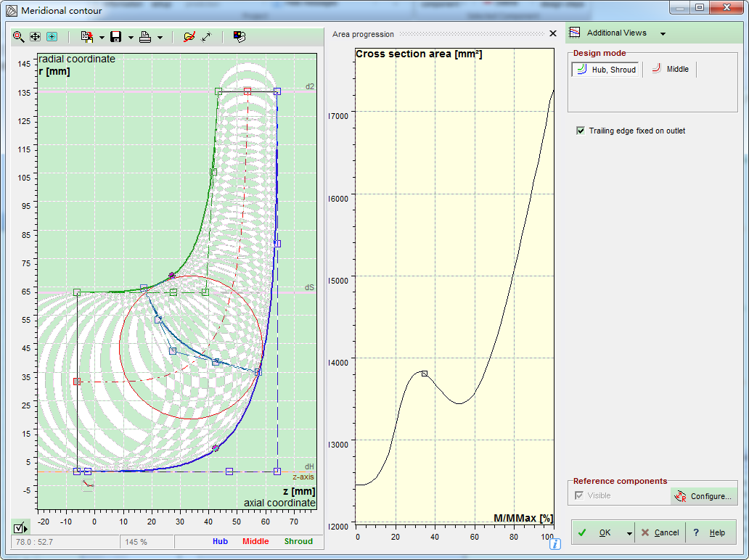Click the copy to clipboard icon
This screenshot has width=749, height=560.
(x=87, y=37)
